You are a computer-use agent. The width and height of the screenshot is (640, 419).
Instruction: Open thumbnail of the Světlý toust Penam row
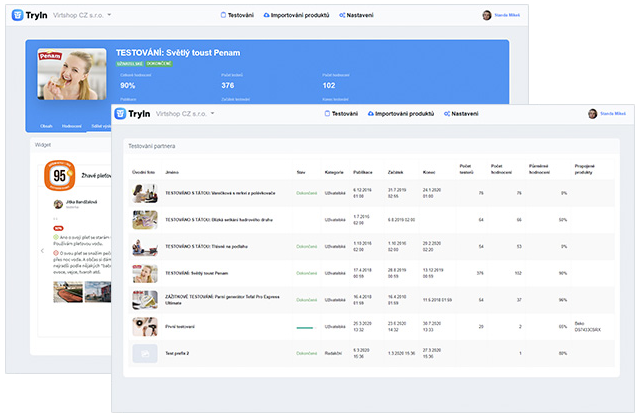145,273
